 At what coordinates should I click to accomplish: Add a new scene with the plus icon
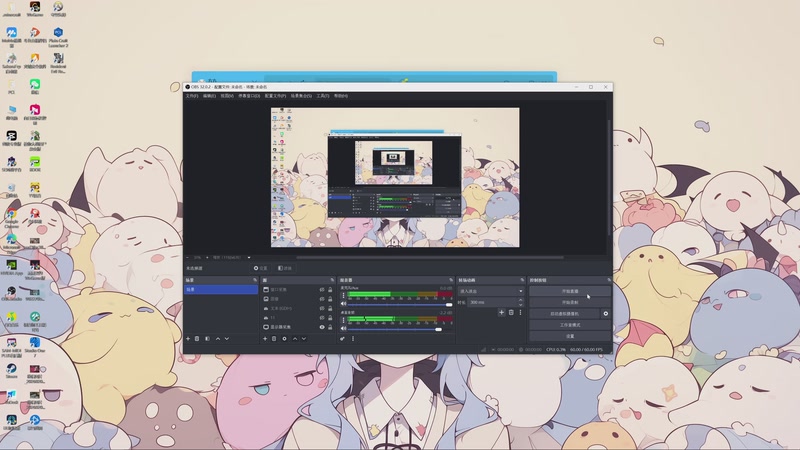(x=188, y=339)
